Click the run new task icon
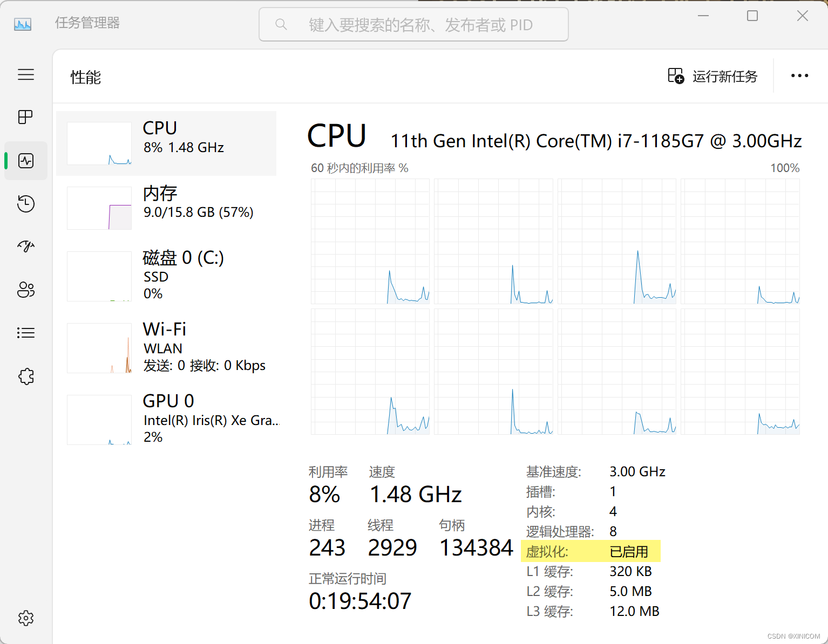 [676, 76]
